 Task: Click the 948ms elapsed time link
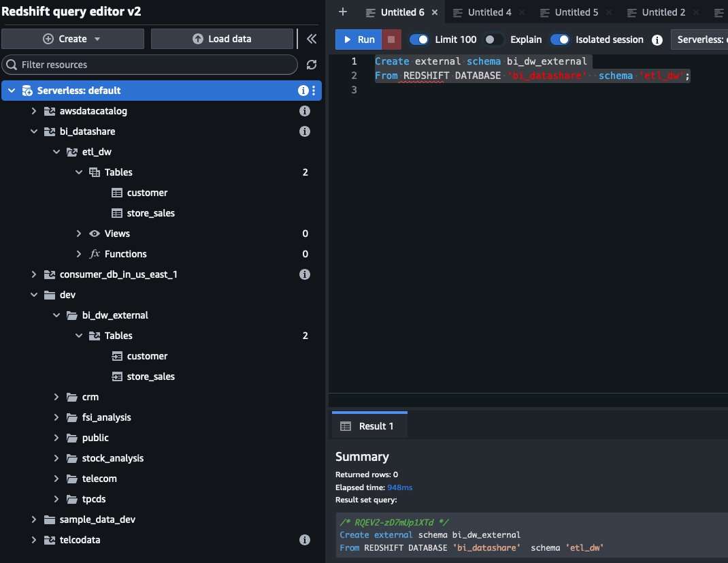click(x=399, y=487)
